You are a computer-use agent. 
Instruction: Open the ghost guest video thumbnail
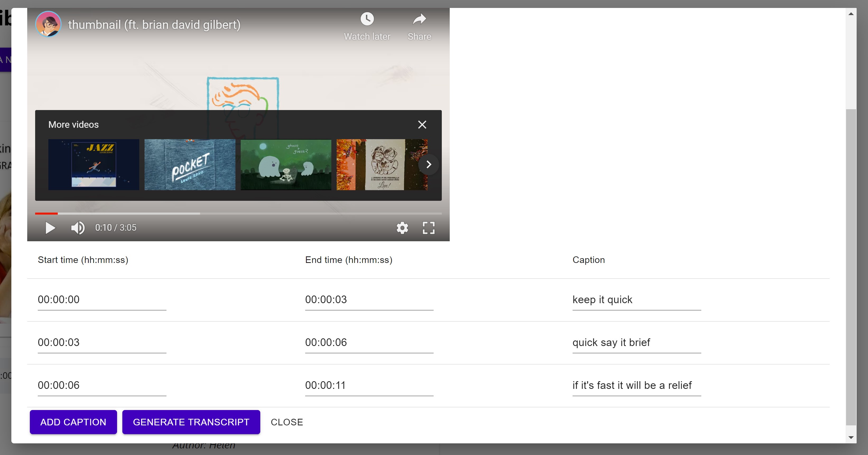(286, 165)
